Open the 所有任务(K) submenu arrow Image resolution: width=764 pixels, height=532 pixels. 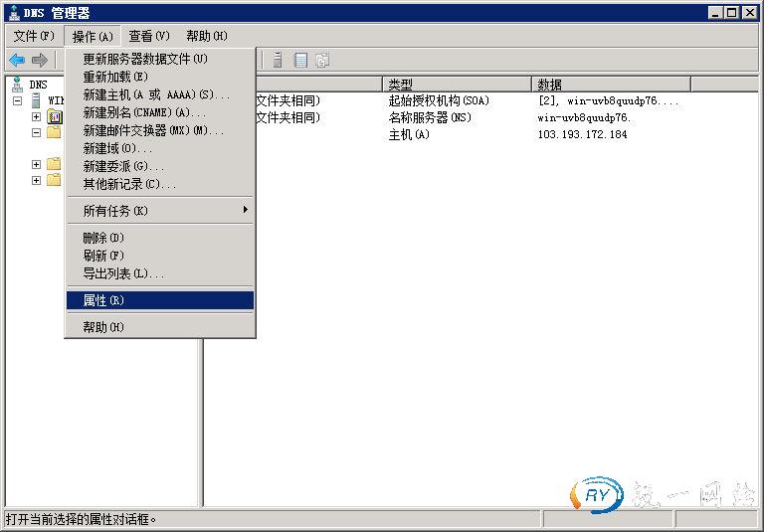[x=245, y=210]
